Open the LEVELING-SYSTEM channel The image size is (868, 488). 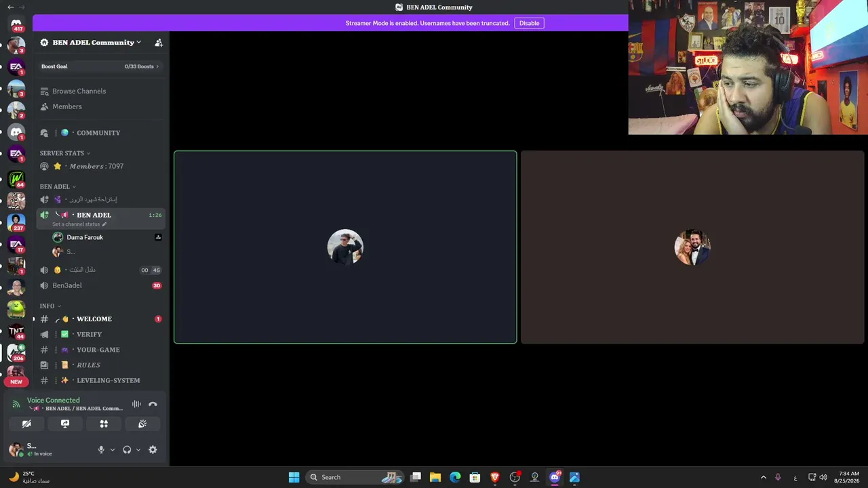tap(100, 380)
